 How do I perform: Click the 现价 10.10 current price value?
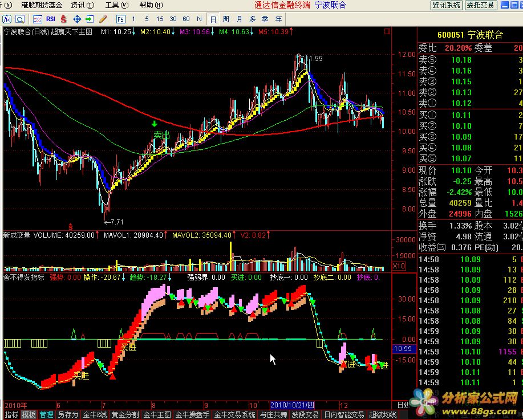click(x=461, y=170)
